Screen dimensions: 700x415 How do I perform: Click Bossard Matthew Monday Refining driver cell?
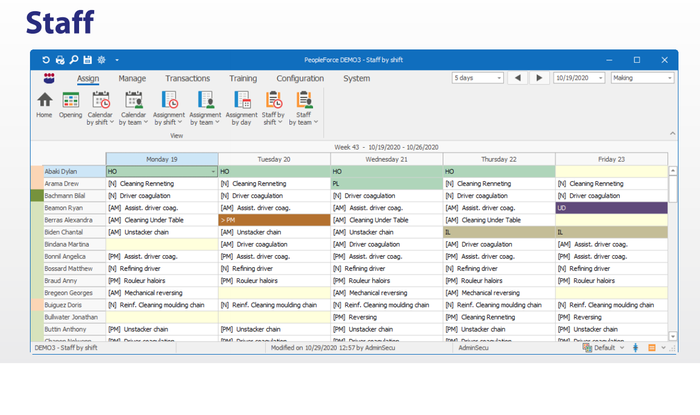click(x=162, y=269)
